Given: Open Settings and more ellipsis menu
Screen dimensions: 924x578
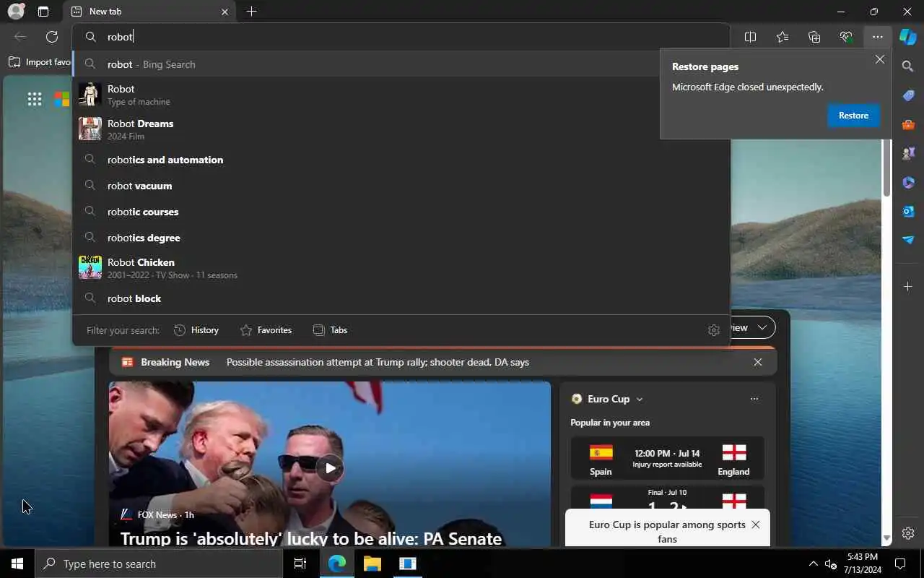Looking at the screenshot, I should click(877, 37).
